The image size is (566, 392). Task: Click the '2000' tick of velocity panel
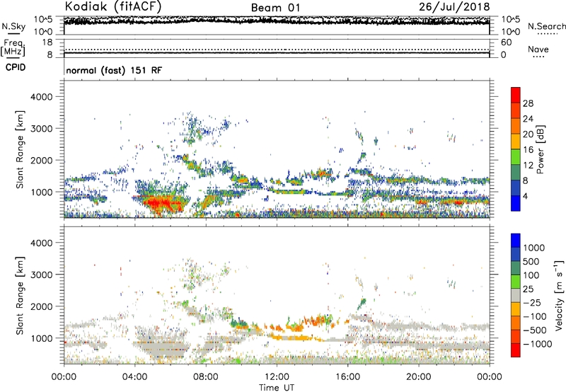coord(42,306)
